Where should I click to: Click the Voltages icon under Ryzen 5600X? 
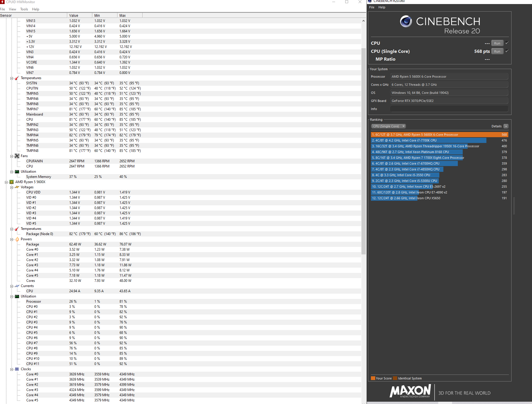point(17,187)
